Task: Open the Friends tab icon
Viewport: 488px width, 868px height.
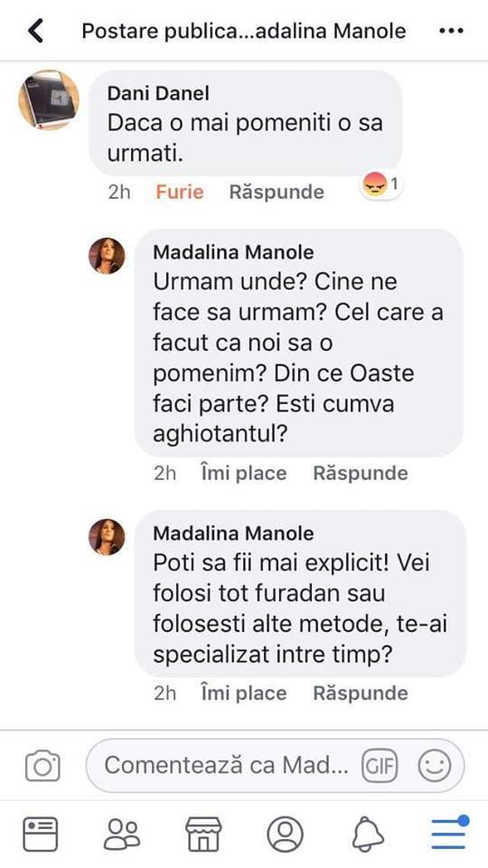Action: pos(122,834)
